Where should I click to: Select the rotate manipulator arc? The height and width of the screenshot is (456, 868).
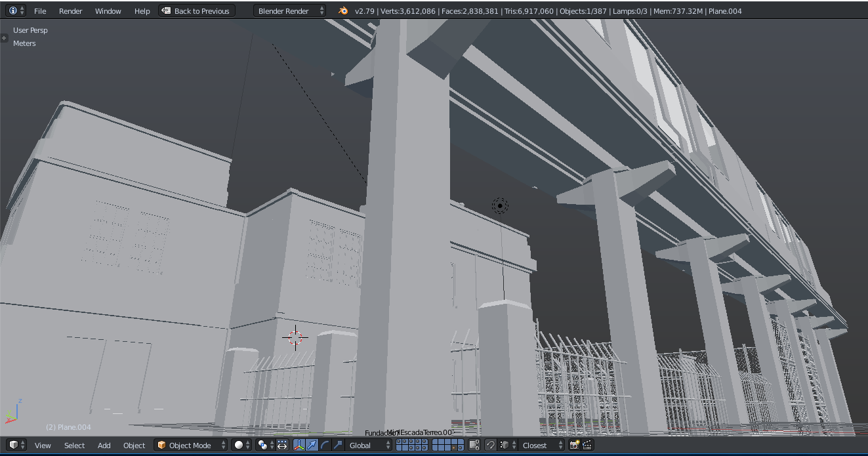tap(325, 445)
